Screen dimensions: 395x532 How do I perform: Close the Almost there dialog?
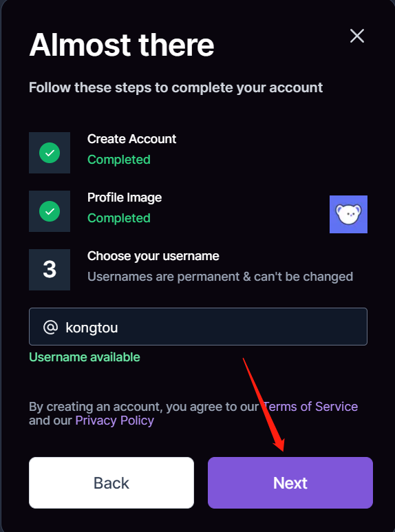[357, 36]
